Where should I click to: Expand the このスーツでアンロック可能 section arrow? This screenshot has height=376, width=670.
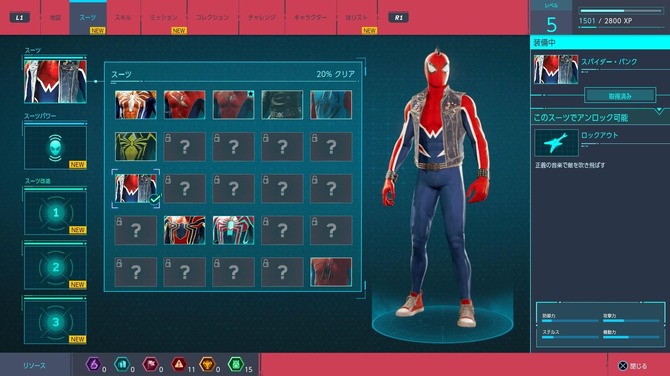(x=659, y=112)
